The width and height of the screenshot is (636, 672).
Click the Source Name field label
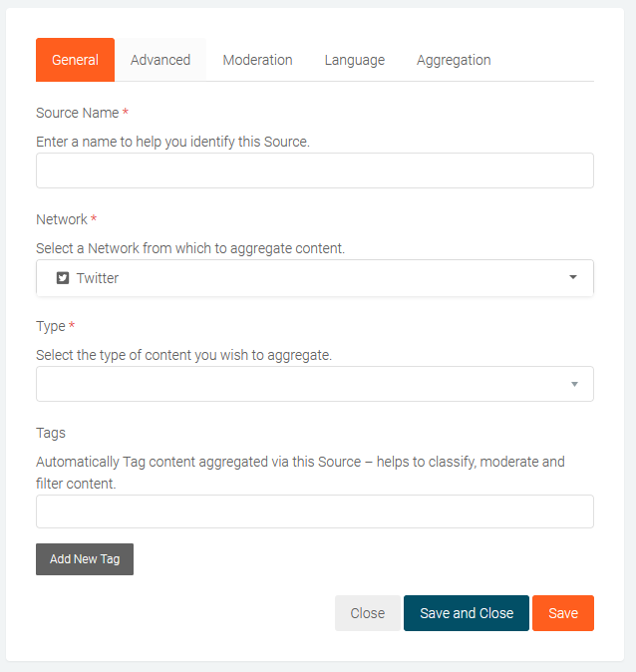77,113
